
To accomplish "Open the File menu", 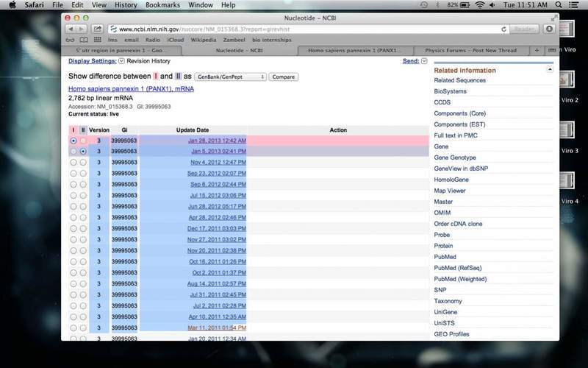I will pyautogui.click(x=57, y=5).
